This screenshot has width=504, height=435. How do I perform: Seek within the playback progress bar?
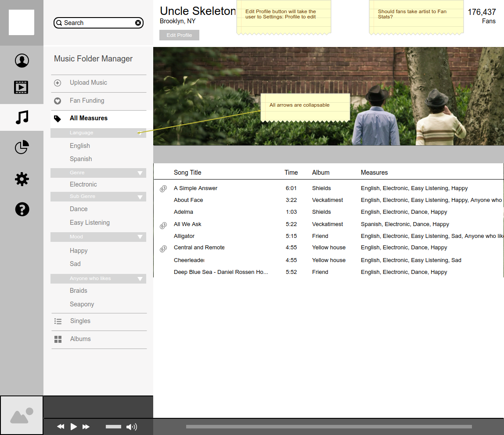329,427
